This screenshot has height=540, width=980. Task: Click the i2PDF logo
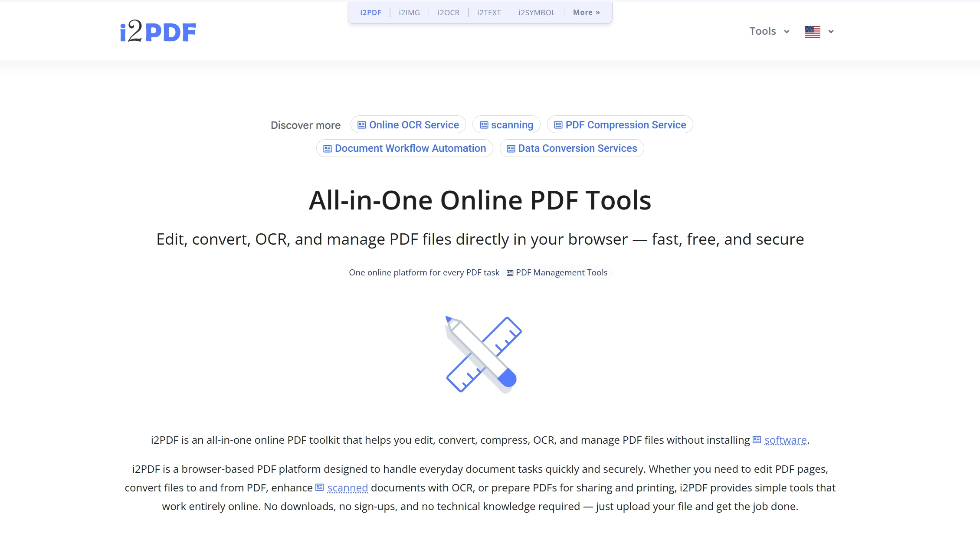pyautogui.click(x=158, y=31)
